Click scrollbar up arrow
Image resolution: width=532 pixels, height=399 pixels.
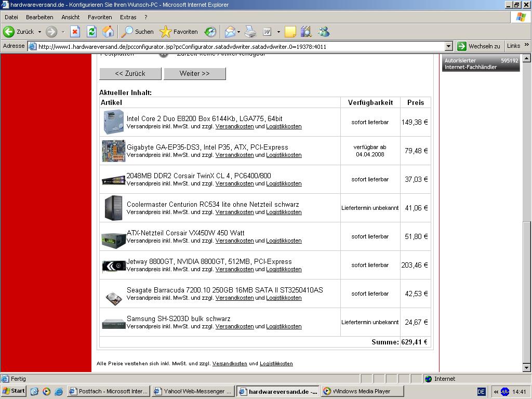527,58
